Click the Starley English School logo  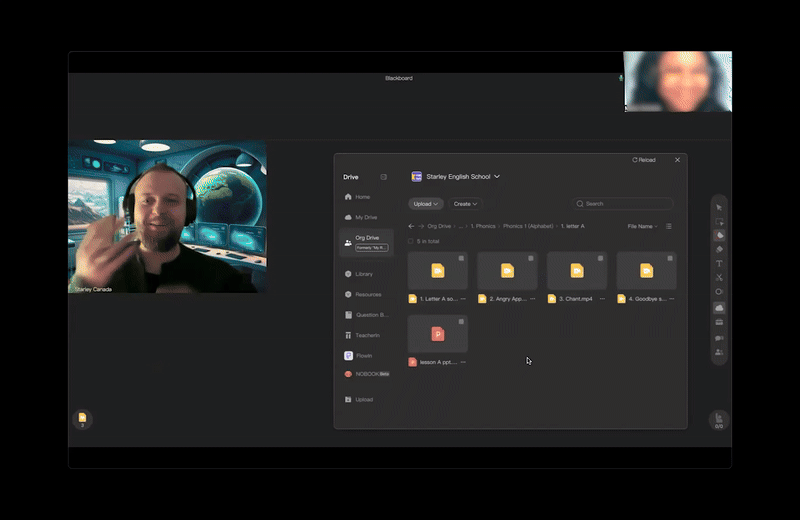(x=416, y=177)
